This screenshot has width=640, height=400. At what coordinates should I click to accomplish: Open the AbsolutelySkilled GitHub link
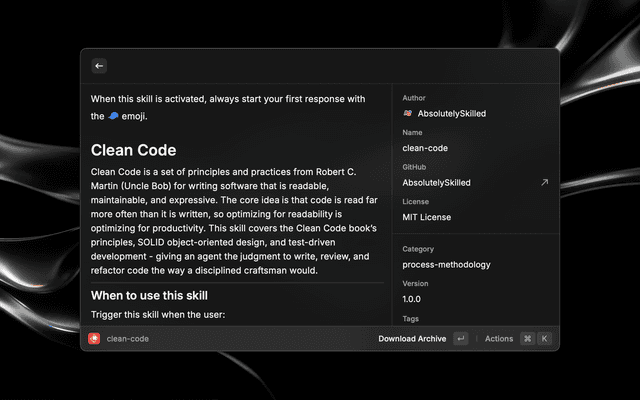436,183
